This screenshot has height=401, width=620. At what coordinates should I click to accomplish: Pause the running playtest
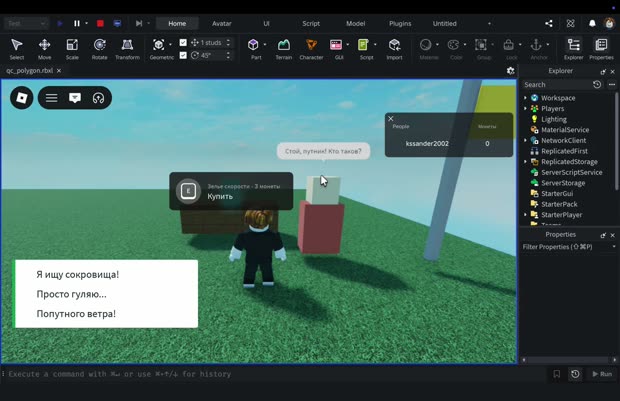click(77, 24)
